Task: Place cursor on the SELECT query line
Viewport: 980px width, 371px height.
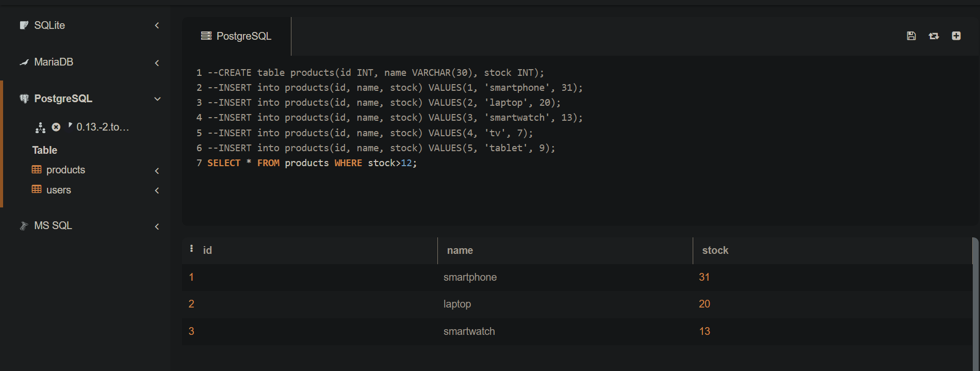Action: 312,163
